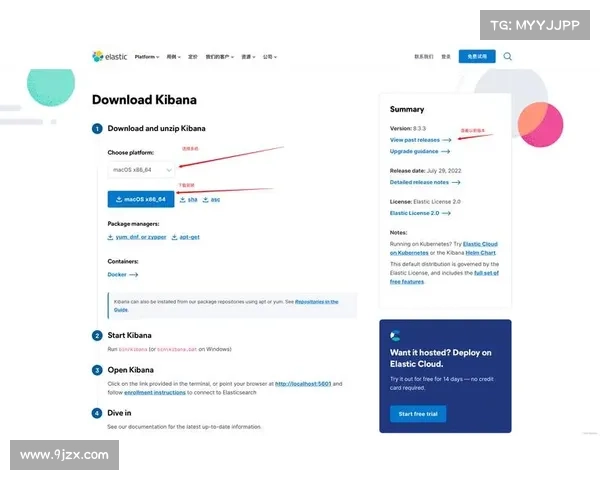Click the arrow beside Detailed release notes
The width and height of the screenshot is (600, 480).
(x=457, y=183)
